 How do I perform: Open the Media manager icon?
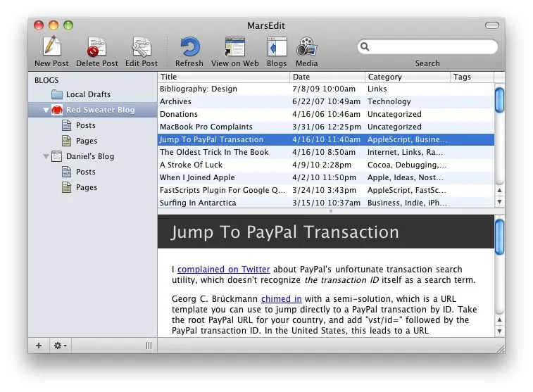click(x=306, y=46)
